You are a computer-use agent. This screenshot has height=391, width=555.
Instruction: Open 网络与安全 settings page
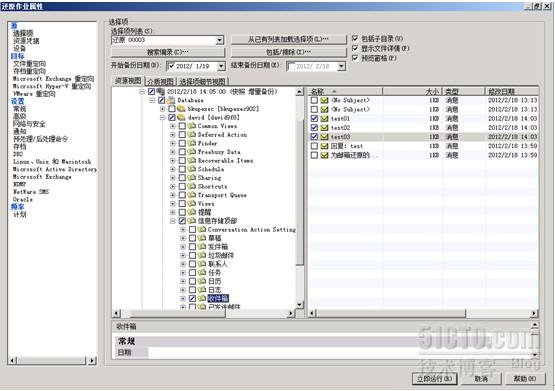point(29,124)
